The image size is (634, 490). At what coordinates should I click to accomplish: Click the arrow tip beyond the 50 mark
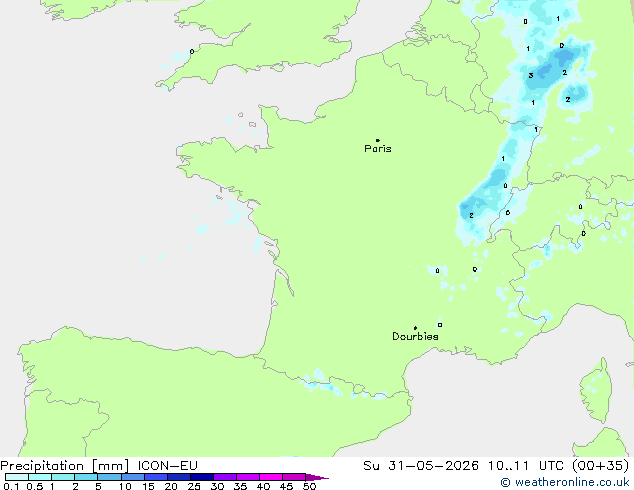pyautogui.click(x=317, y=477)
